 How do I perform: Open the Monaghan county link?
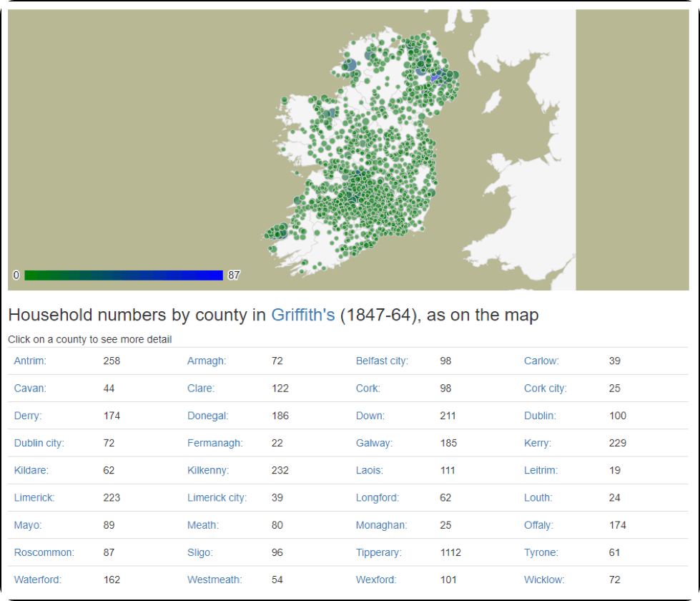[381, 525]
